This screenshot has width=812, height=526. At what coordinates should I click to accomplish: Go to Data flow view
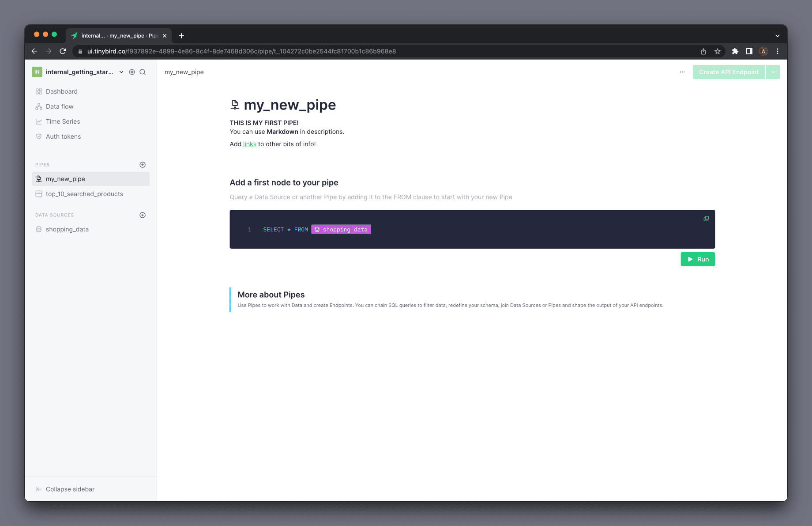coord(60,106)
